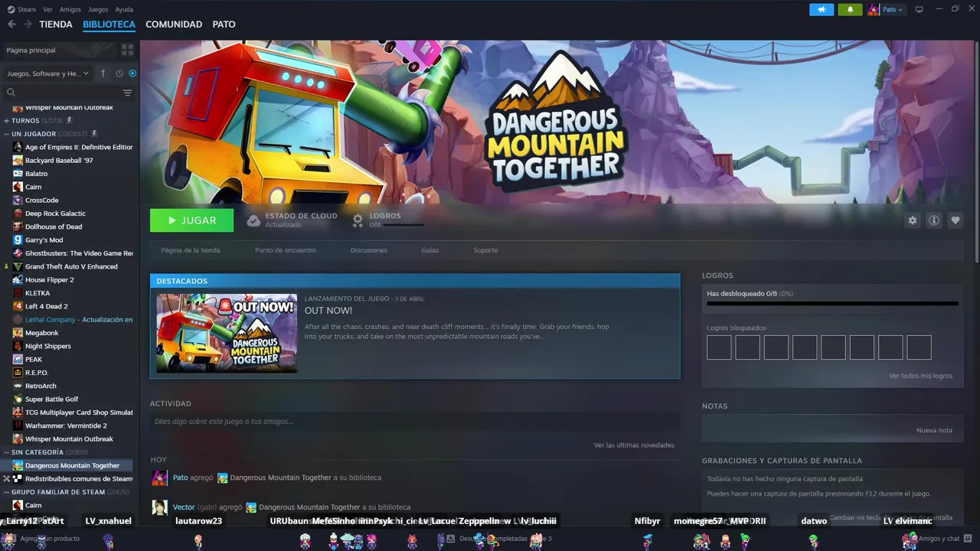Click Vector's avatar in the activity feed
980x551 pixels.
[159, 507]
